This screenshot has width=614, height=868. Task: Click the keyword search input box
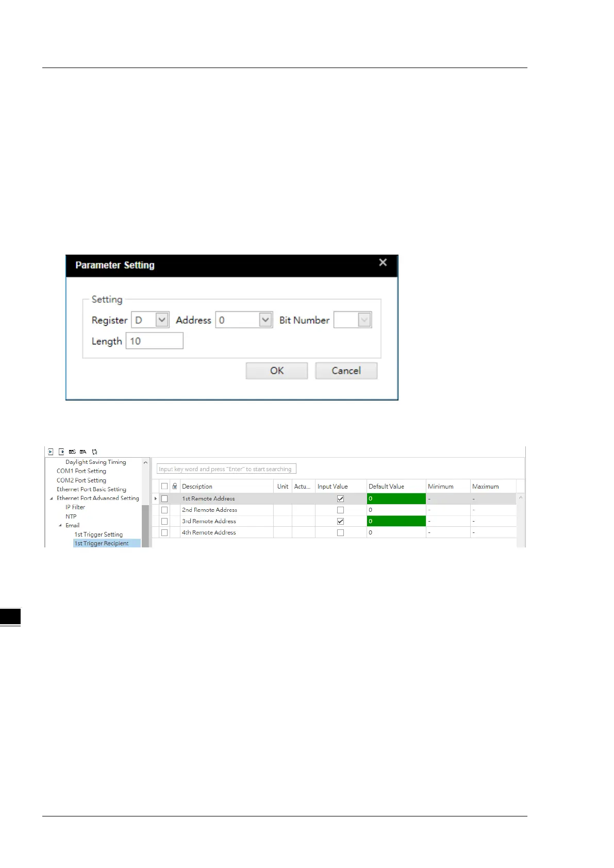point(226,469)
